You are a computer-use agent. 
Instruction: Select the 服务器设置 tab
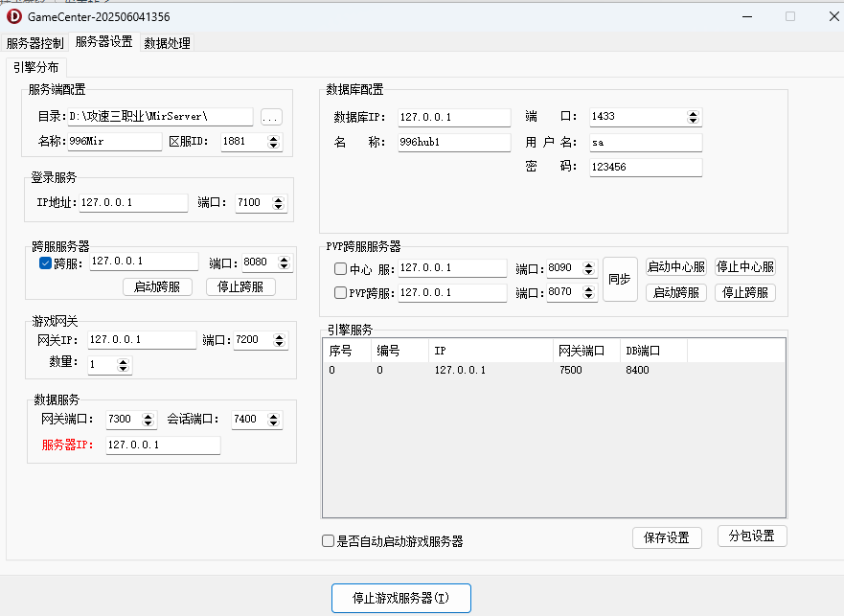[x=103, y=42]
